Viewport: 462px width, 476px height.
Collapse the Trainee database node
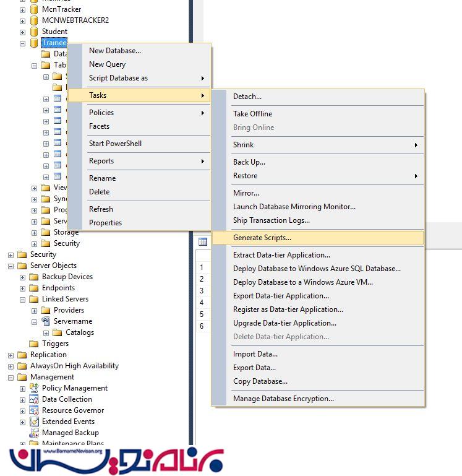tap(22, 43)
